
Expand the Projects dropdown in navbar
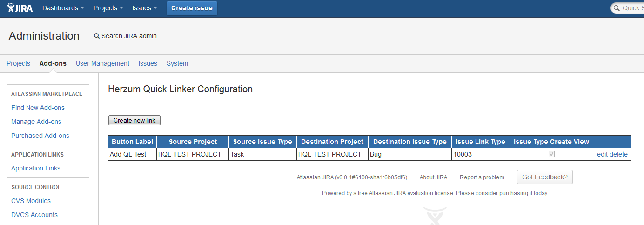[108, 8]
